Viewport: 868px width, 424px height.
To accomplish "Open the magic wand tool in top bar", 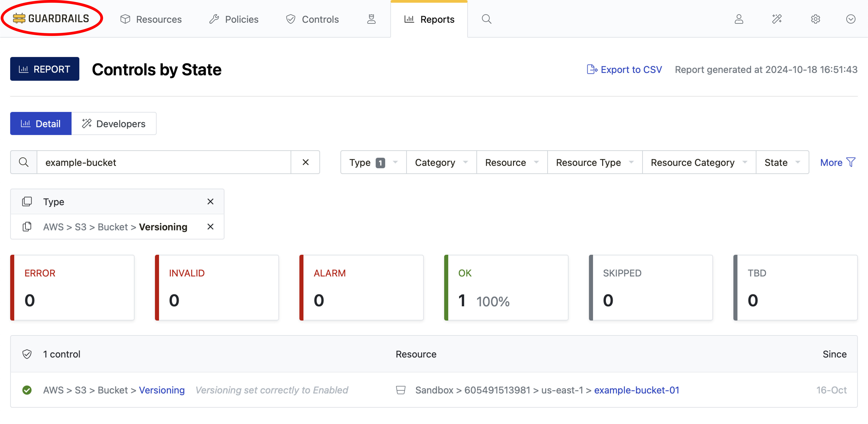I will [x=777, y=19].
